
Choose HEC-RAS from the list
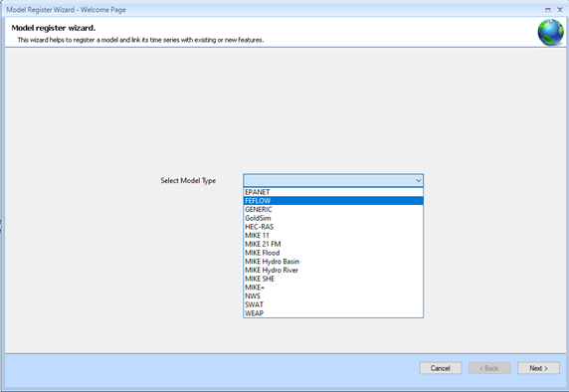tap(333, 227)
